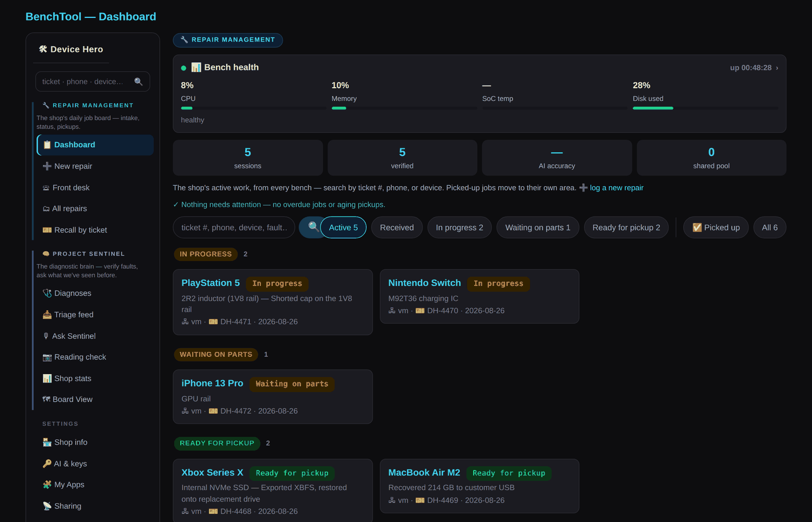Click the Bench health bar chart icon
Viewport: 812px width, 522px height.
click(x=196, y=67)
